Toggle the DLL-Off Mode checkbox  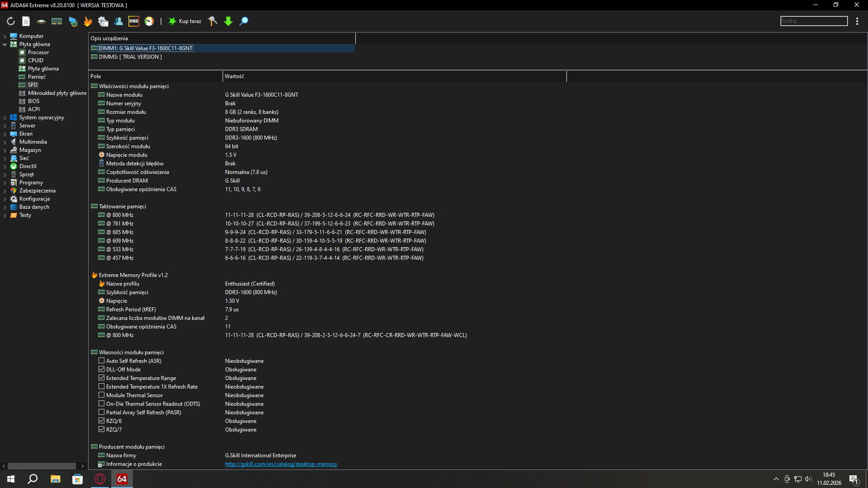(101, 369)
